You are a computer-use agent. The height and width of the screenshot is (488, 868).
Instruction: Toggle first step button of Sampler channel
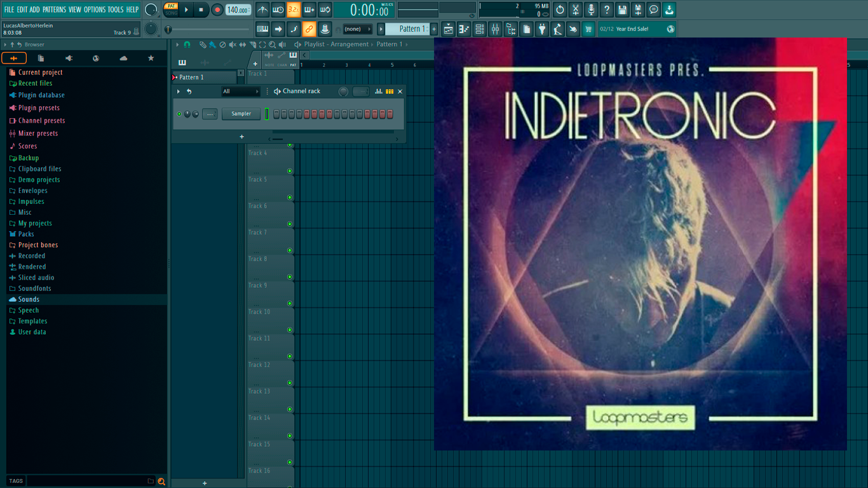[277, 114]
